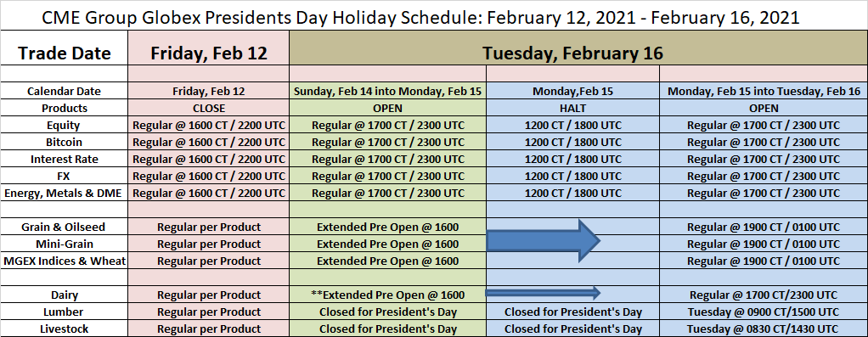Click Dairy Extended Pre Open cell
The image size is (868, 337).
coord(387,295)
